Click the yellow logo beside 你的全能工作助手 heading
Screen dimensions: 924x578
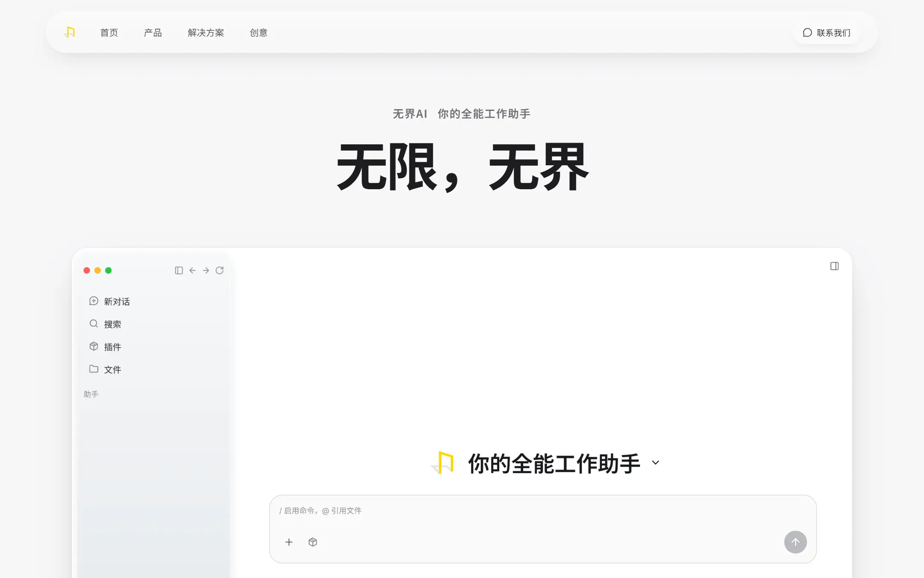tap(443, 463)
